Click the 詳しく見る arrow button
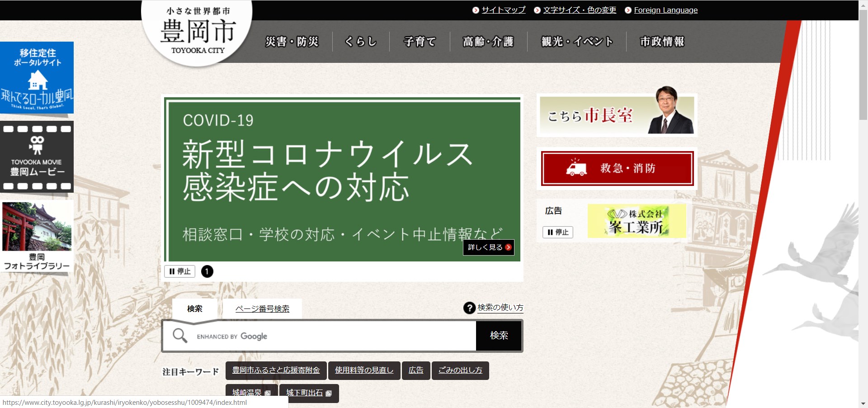The image size is (868, 408). [489, 247]
